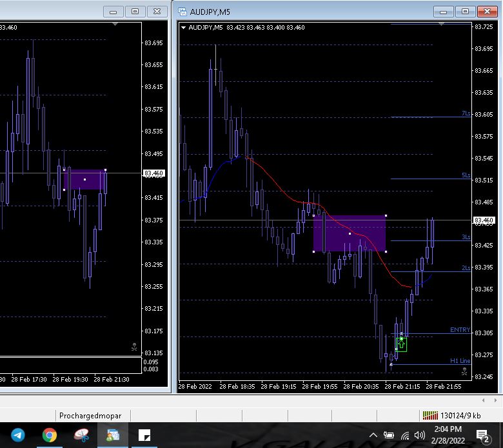
Task: Select the purple rectangle on AUDJPY chart
Action: 350,233
